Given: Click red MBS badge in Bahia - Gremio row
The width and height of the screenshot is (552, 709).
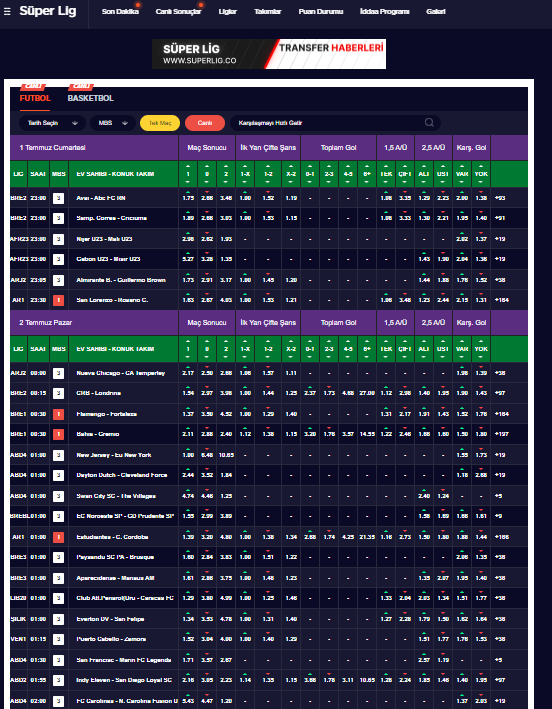Looking at the screenshot, I should pos(58,434).
